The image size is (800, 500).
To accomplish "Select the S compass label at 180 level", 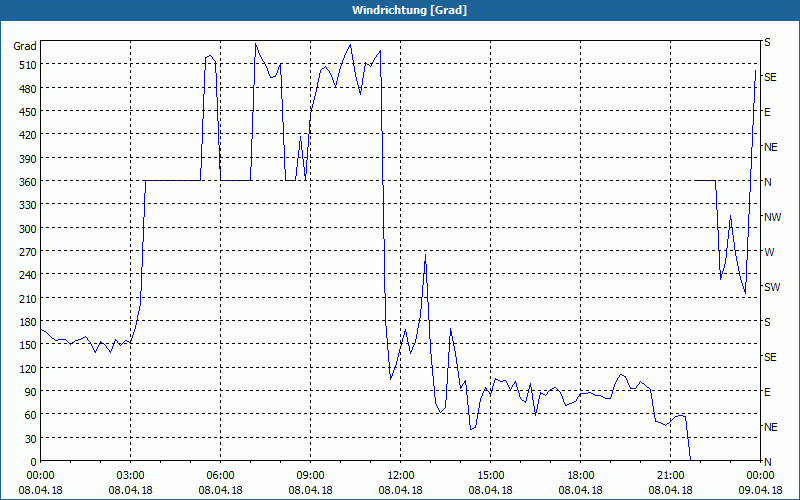I will (x=767, y=322).
